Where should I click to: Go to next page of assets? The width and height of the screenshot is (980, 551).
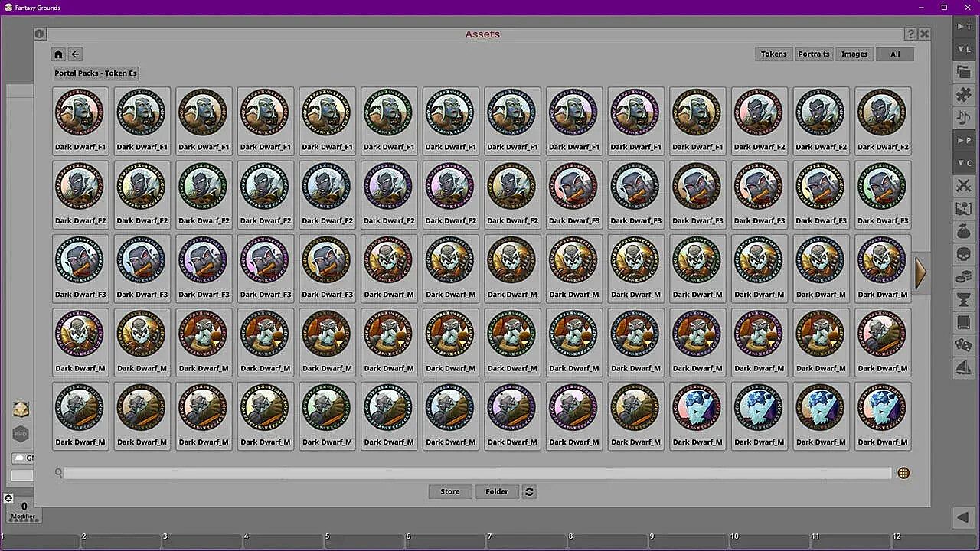point(920,272)
